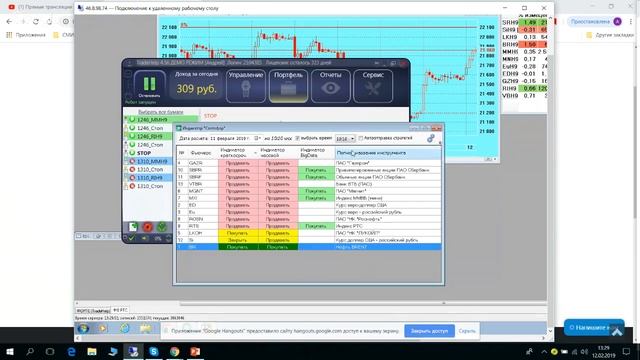Screen dimensions: 640x360
Task: Click the green pause (Остановить) robot button
Action: click(149, 85)
